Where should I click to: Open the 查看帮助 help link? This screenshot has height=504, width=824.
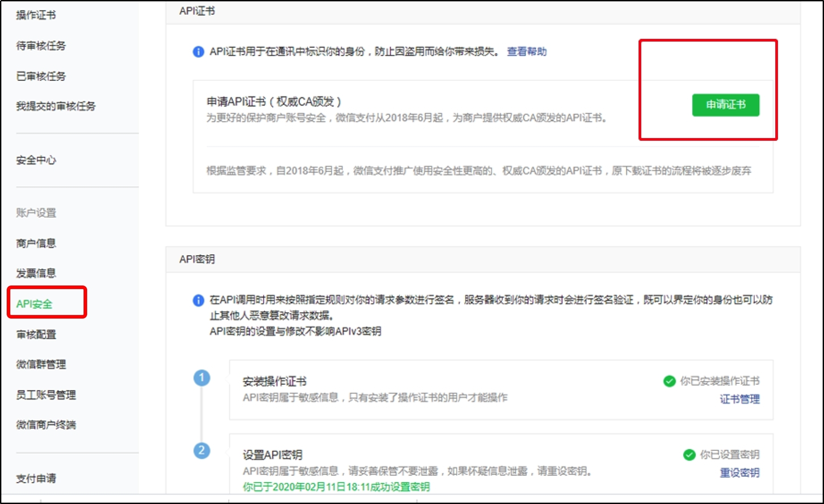coord(527,52)
